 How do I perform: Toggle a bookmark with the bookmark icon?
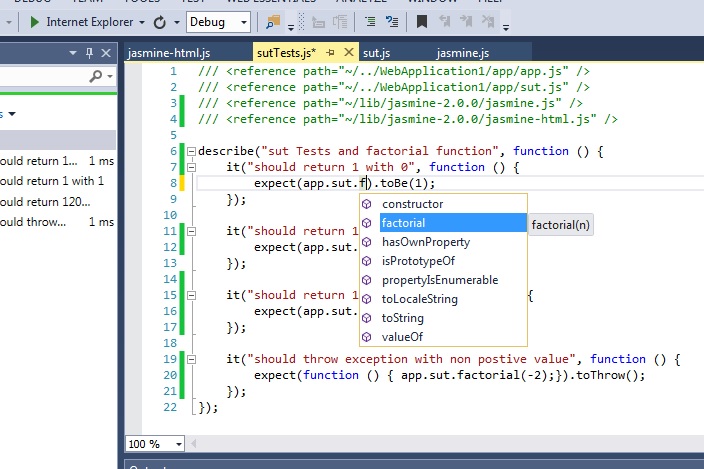point(422,22)
